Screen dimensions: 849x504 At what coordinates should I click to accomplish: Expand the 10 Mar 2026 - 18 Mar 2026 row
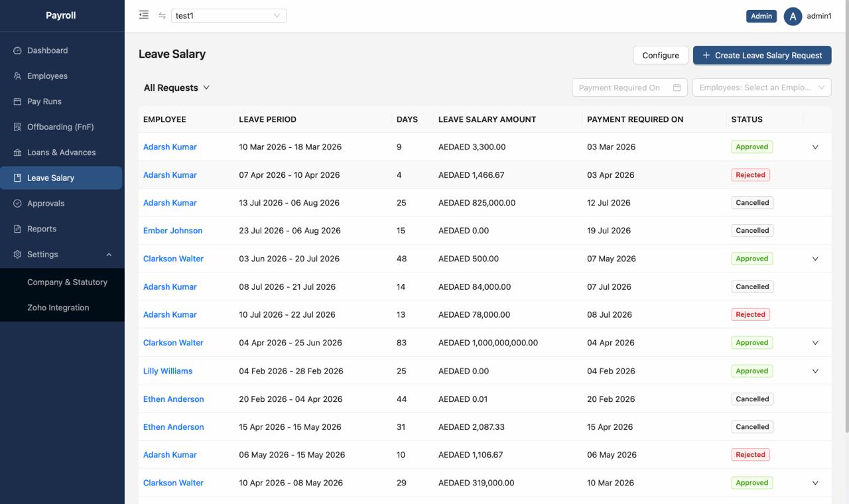coord(815,147)
